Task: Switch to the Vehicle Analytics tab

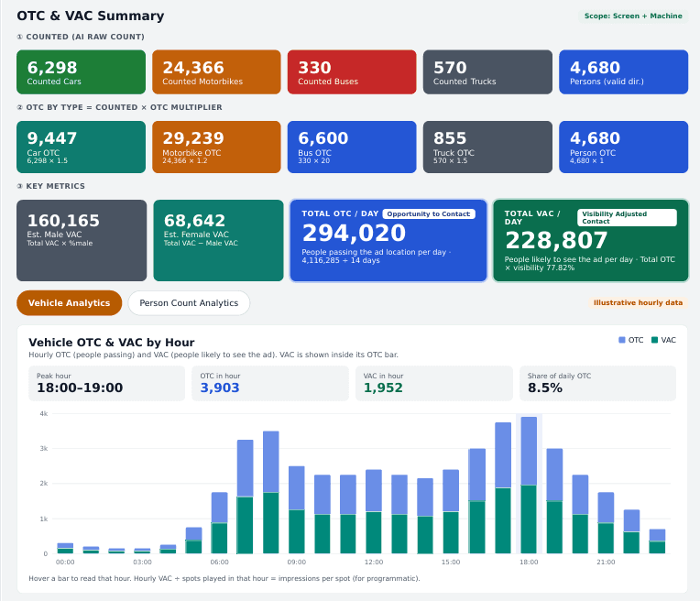Action: 70,302
